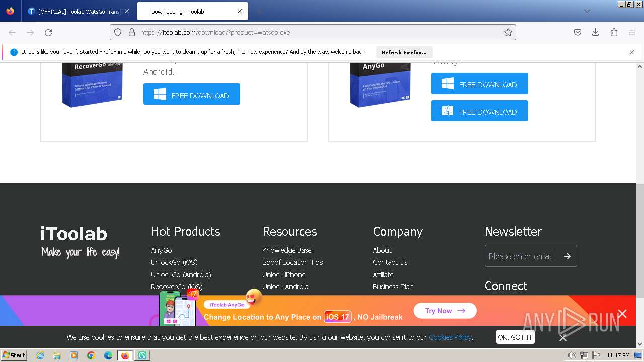Screen dimensions: 644x362
Task: Download RecoverGo for Windows
Action: 192,94
